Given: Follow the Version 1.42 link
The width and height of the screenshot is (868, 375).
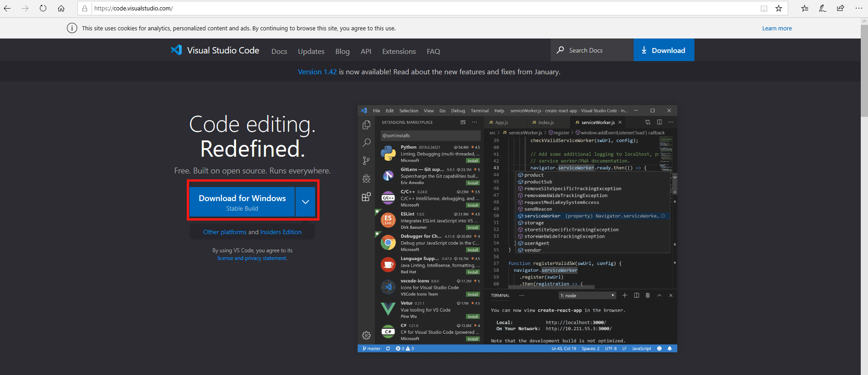Looking at the screenshot, I should [317, 72].
